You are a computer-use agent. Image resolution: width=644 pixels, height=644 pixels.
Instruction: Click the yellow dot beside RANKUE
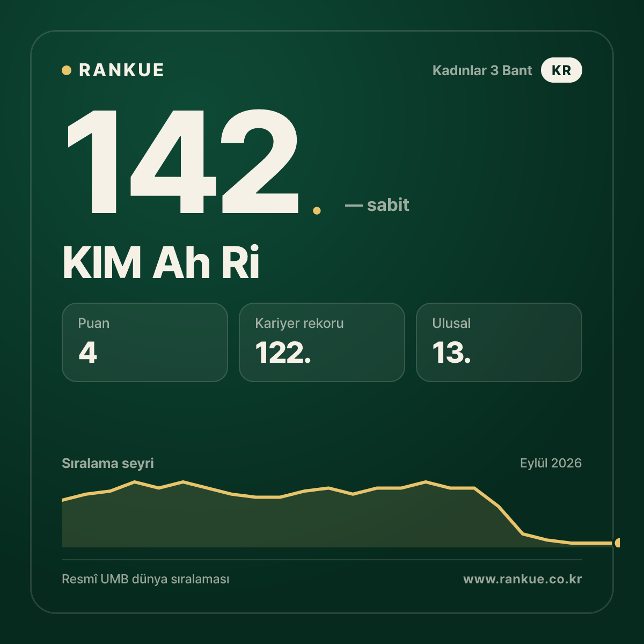coord(67,70)
